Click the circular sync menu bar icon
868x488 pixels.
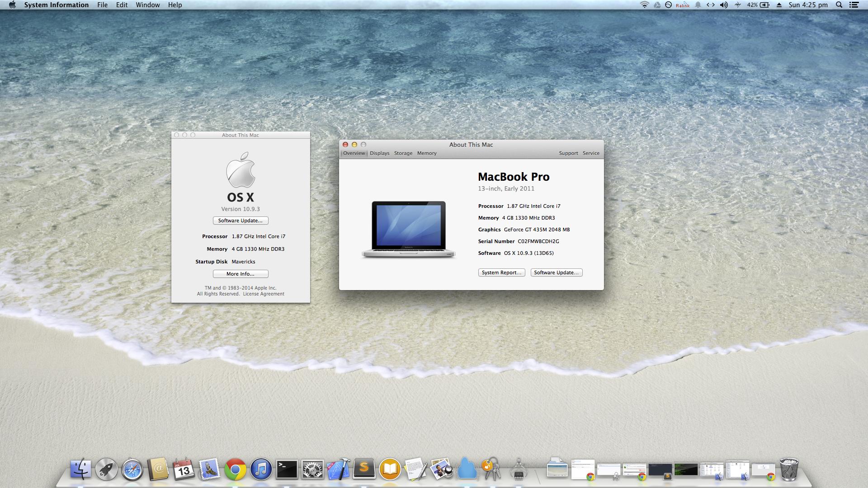[668, 5]
